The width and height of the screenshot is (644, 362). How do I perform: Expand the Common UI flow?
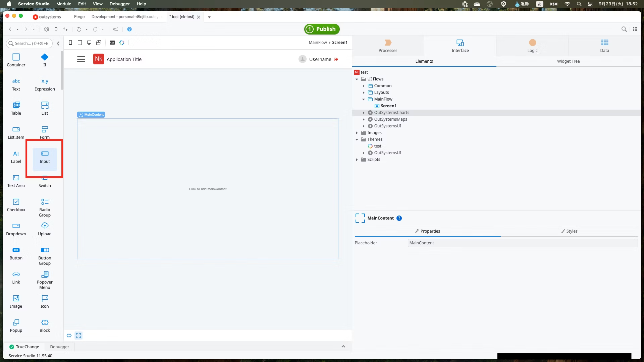(x=364, y=86)
